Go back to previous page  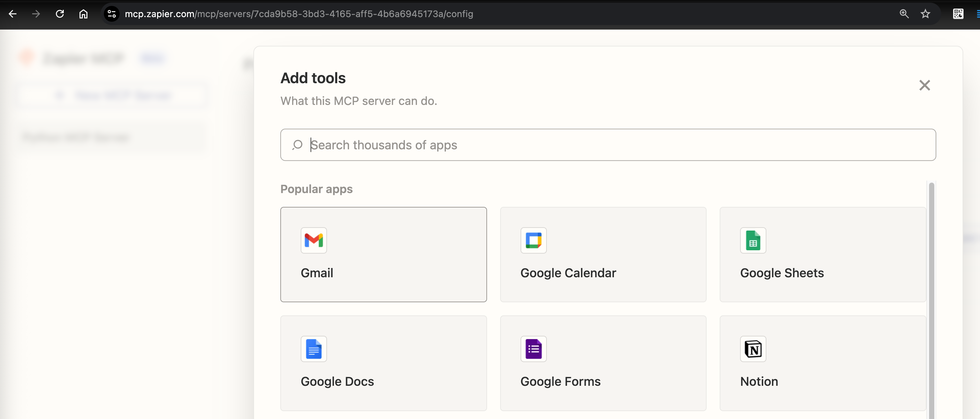pyautogui.click(x=12, y=14)
